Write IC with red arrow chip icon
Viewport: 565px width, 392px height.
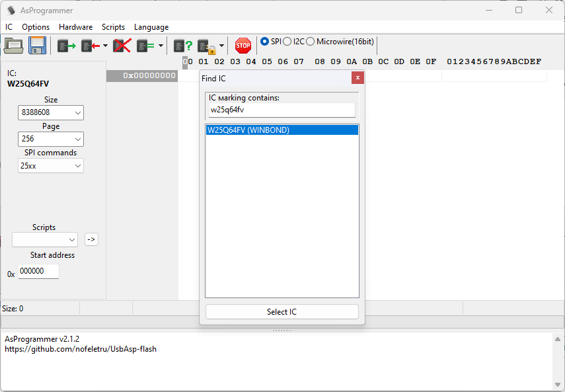pos(91,46)
